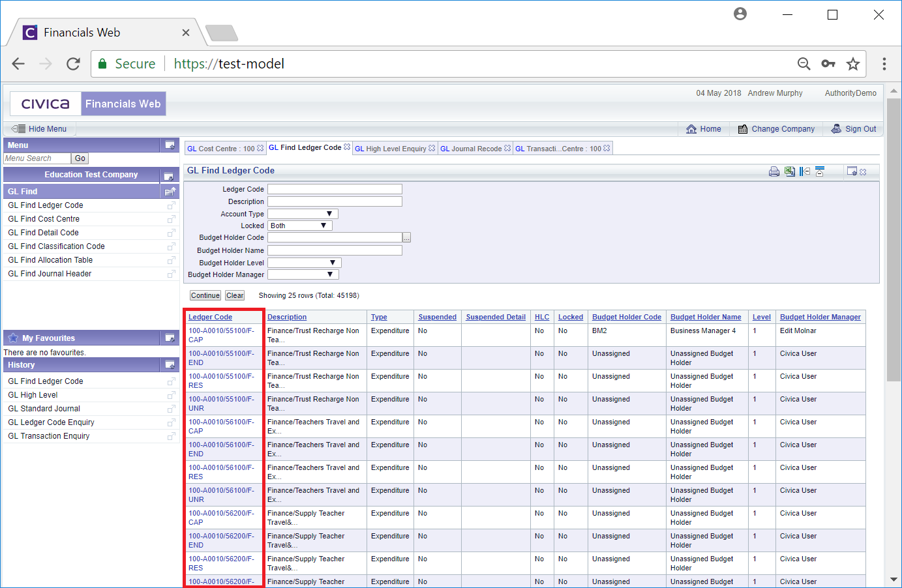902x588 pixels.
Task: Sign Out of Financials Web
Action: click(854, 129)
